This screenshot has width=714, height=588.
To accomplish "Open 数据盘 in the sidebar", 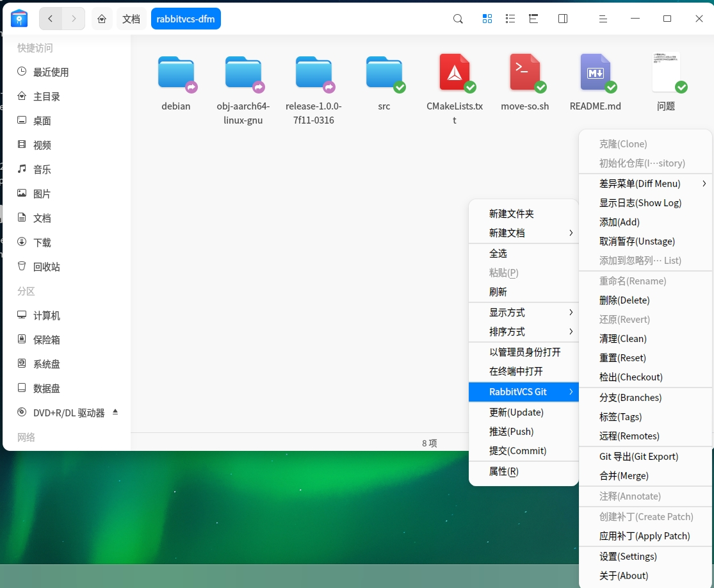I will pos(67,388).
